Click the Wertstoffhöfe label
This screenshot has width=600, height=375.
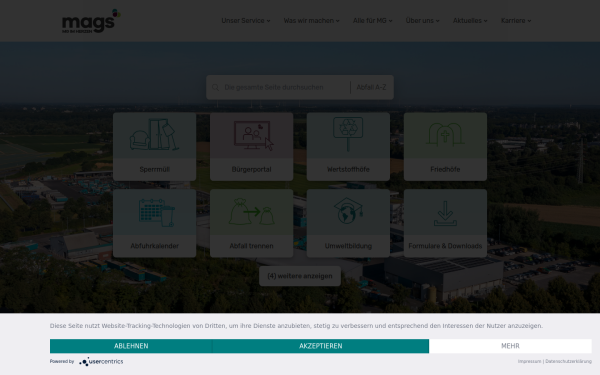point(348,170)
